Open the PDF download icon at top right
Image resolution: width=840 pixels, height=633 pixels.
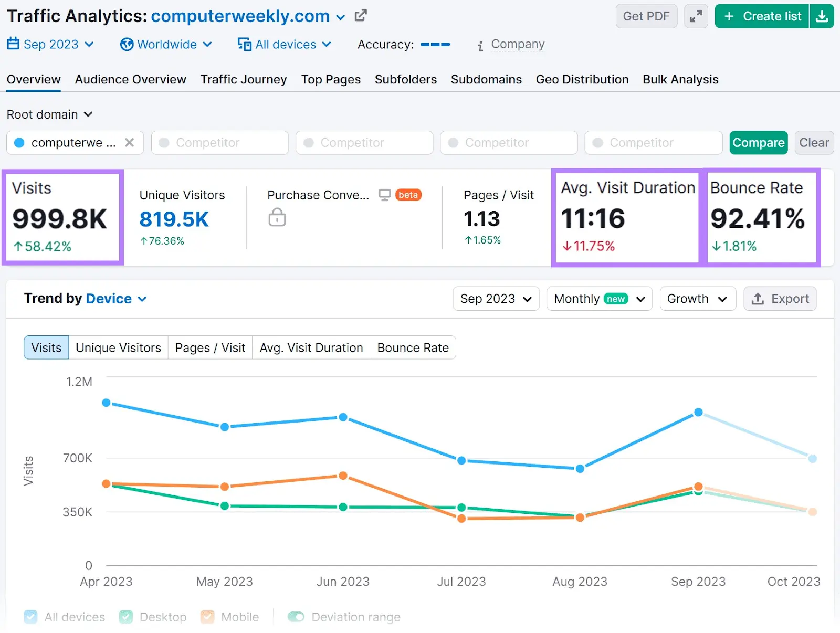coord(822,16)
